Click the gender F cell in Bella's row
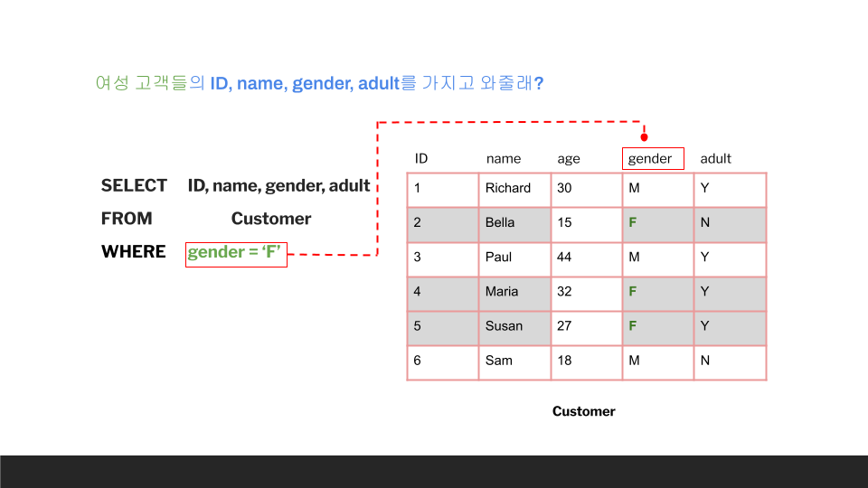Viewport: 868px width, 488px height. tap(658, 225)
